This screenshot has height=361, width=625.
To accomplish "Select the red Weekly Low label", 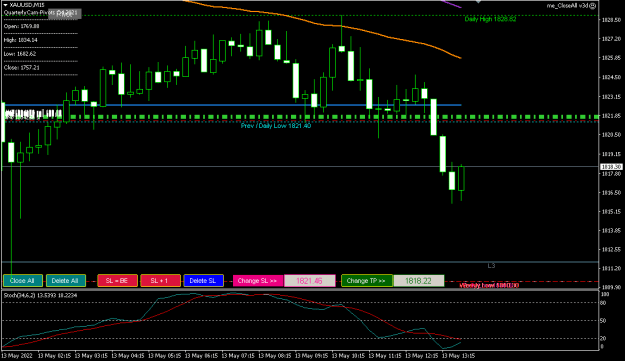I will pyautogui.click(x=489, y=285).
